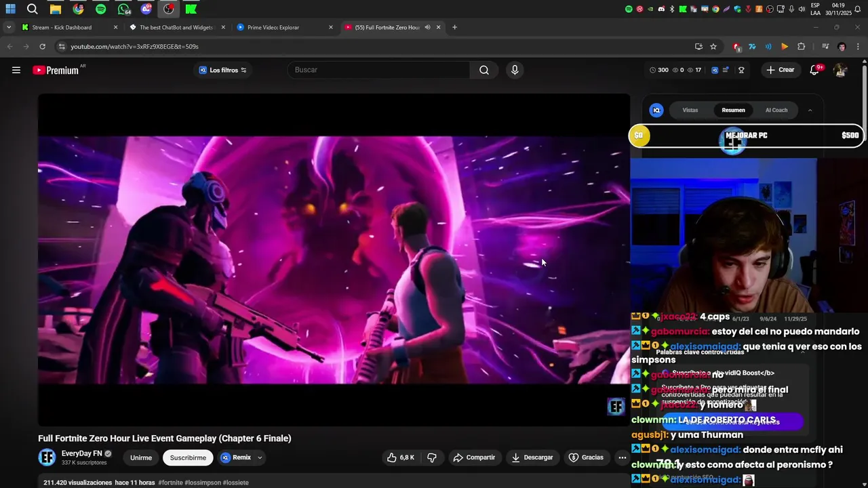Collapse the vidIQ panel chevron
This screenshot has height=488, width=868.
[810, 110]
